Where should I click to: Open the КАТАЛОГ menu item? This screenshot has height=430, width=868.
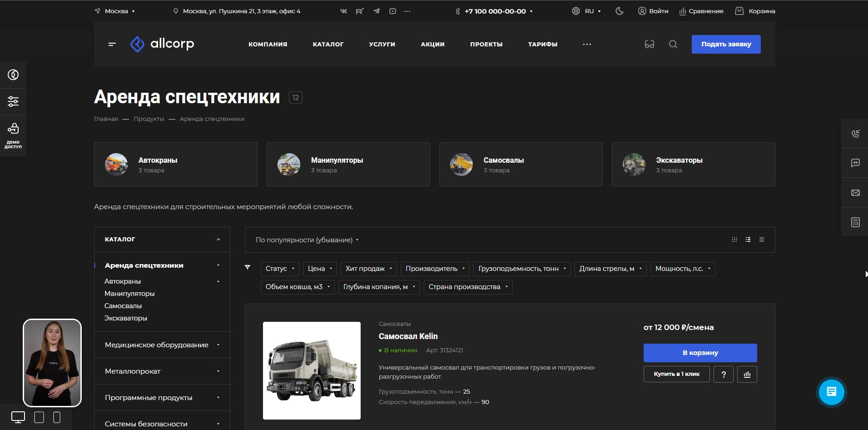pos(328,44)
